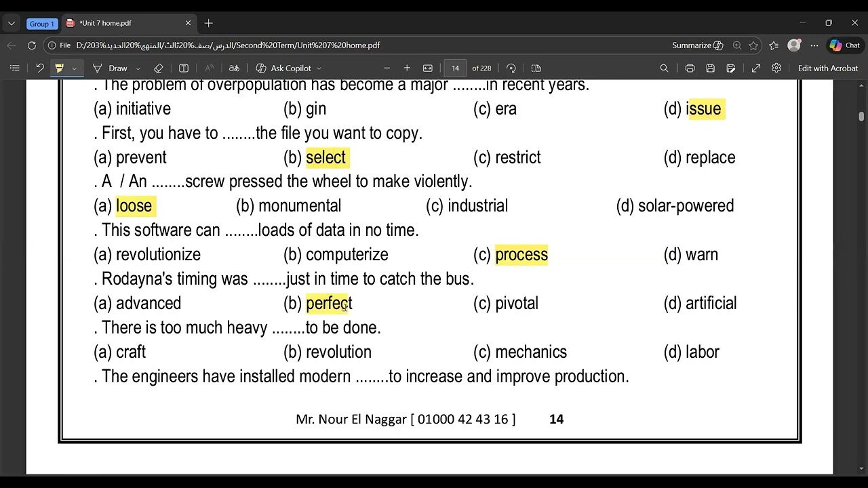Expand Ask Copilot dropdown arrow
This screenshot has width=868, height=488.
coord(319,68)
